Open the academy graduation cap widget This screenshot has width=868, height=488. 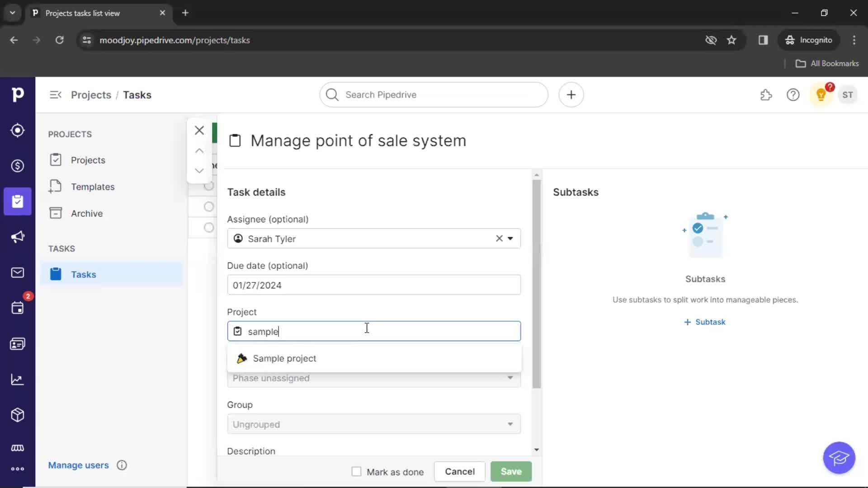click(x=839, y=458)
